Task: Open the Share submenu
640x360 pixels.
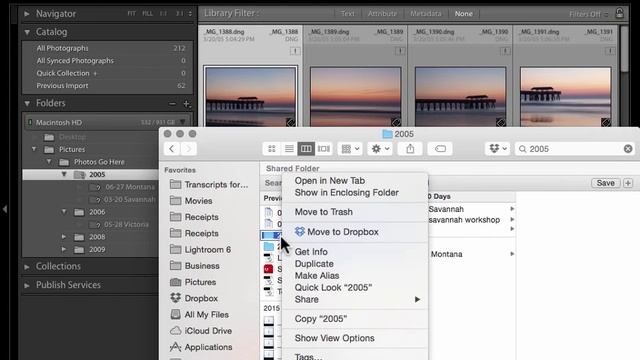Action: [355, 299]
